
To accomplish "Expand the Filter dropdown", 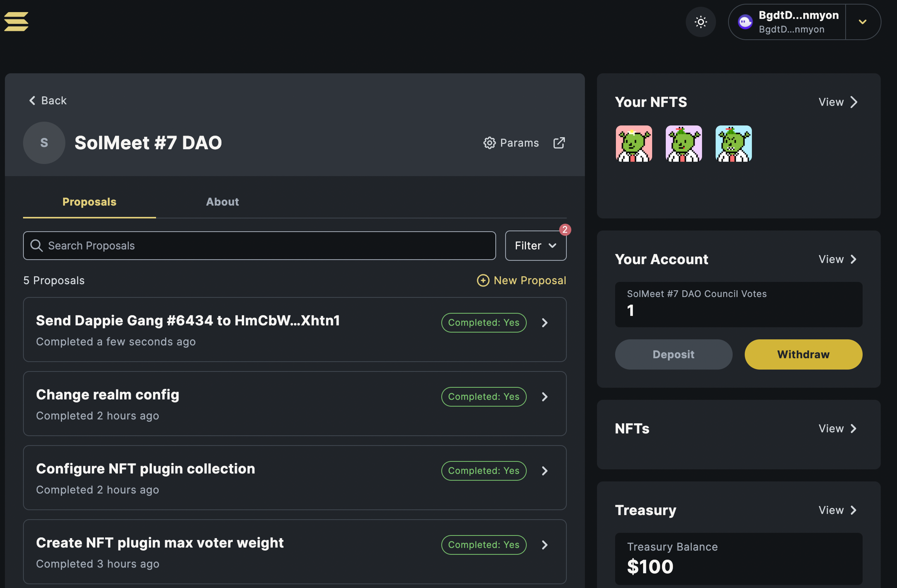I will (535, 246).
